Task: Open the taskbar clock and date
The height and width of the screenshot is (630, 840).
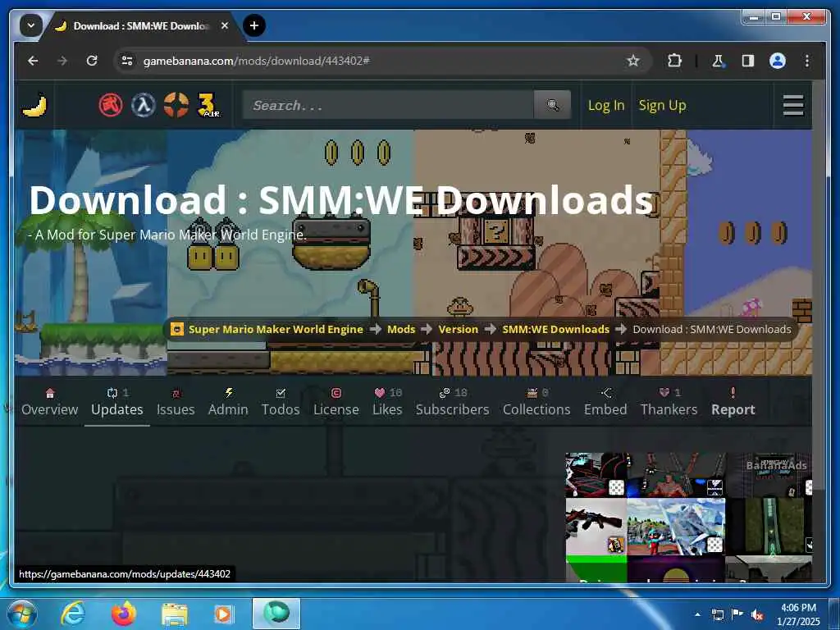Action: tap(799, 614)
